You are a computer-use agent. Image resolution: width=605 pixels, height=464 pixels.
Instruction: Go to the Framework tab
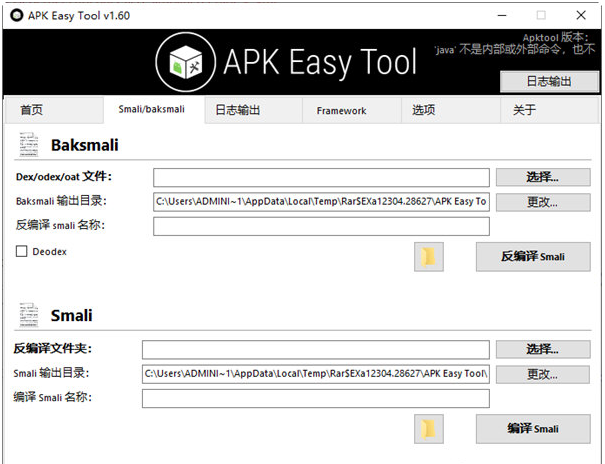(x=352, y=110)
